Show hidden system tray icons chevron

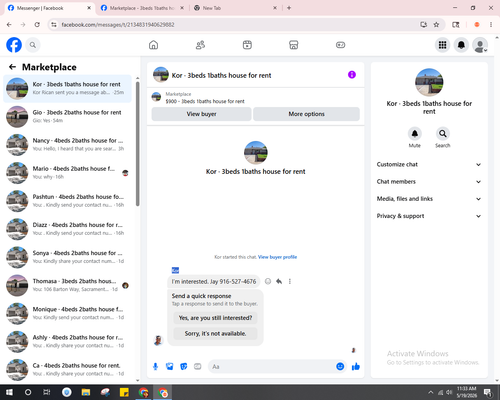(x=431, y=392)
